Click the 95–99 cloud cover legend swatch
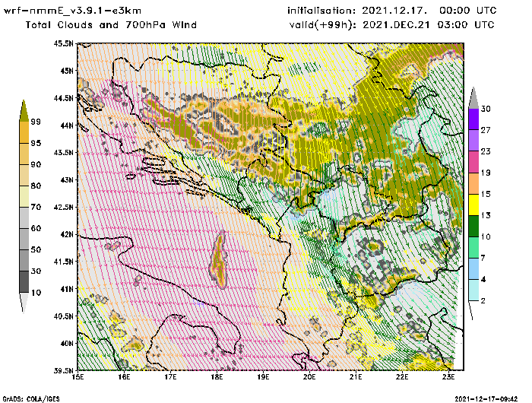Image resolution: width=532 pixels, height=403 pixels. (x=24, y=132)
